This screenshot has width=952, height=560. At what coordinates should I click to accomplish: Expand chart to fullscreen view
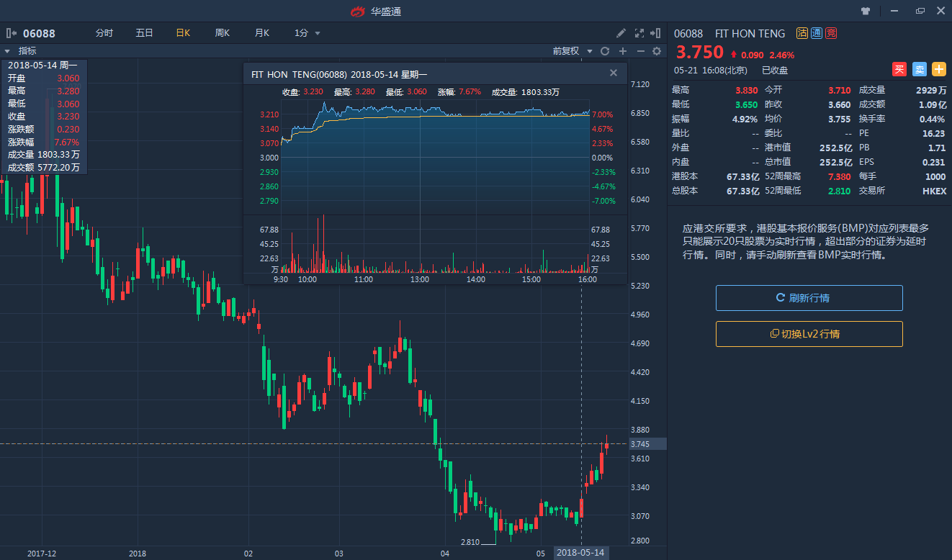tap(639, 33)
